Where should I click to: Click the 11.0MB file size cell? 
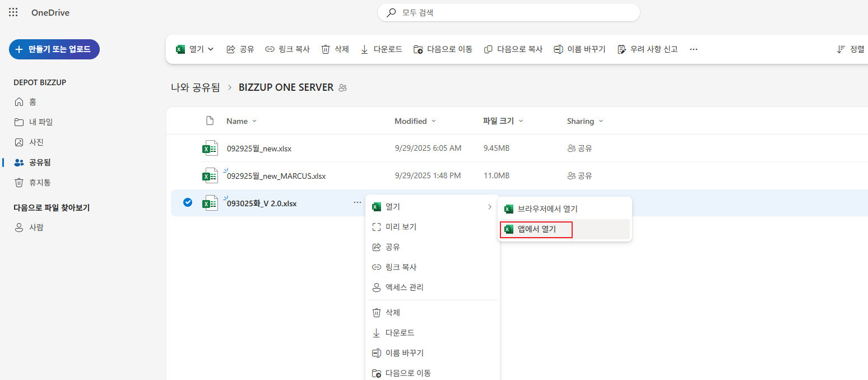(x=496, y=176)
